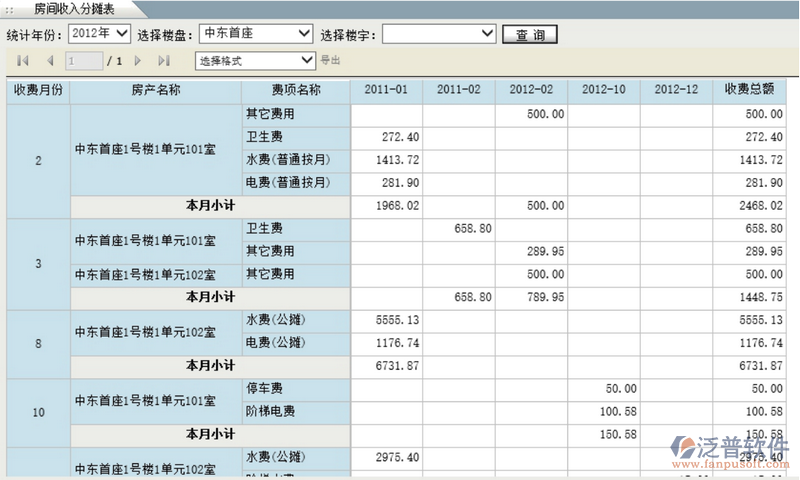Viewport: 800px width, 480px height.
Task: Click 中东首座1号楼1单元102室 in month 8
Action: 145,332
